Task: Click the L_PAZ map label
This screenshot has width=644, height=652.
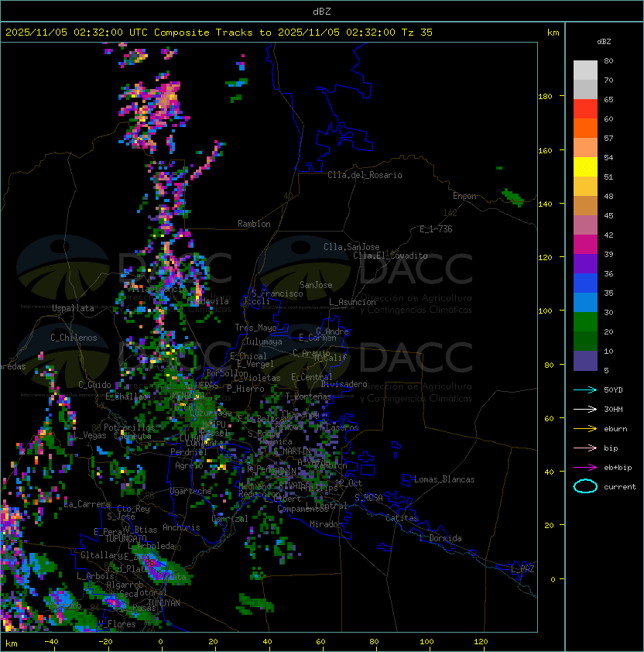Action: 522,569
